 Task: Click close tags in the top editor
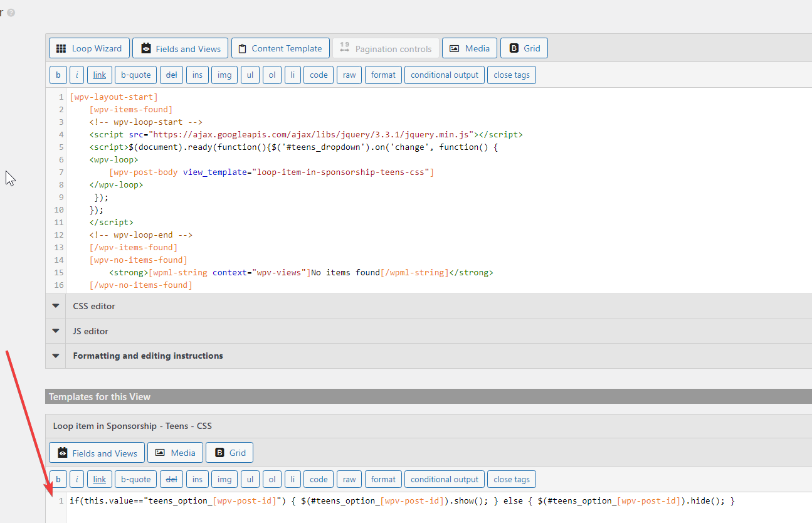click(x=512, y=75)
